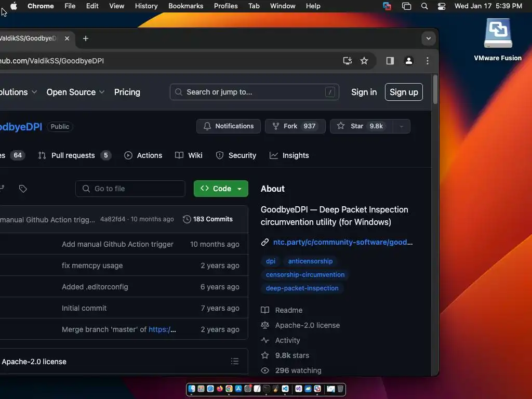Expand the Solutions menu chevron

(x=34, y=92)
